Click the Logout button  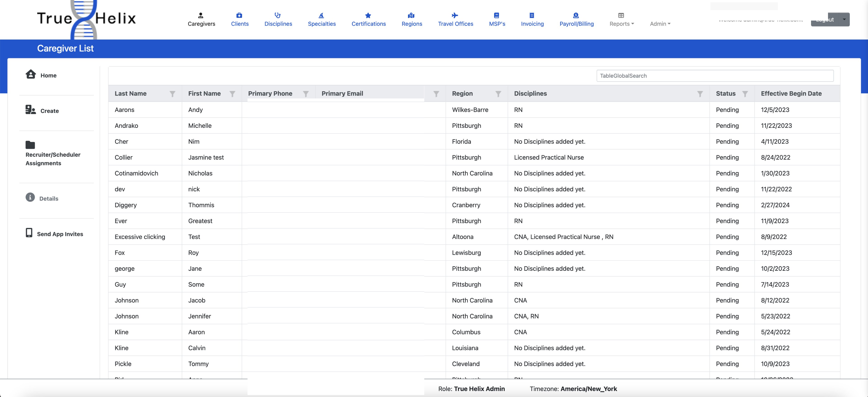coord(825,19)
